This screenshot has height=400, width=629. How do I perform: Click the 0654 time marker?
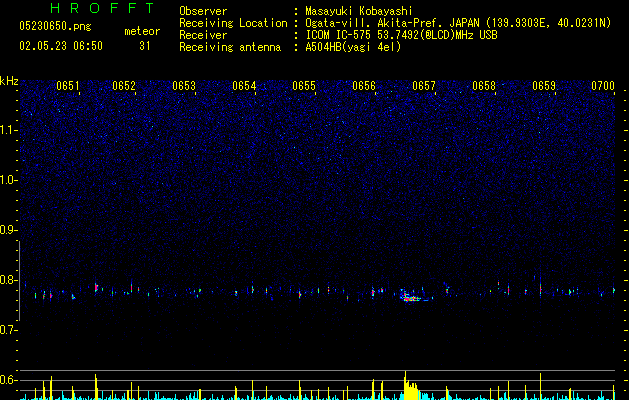coord(244,86)
